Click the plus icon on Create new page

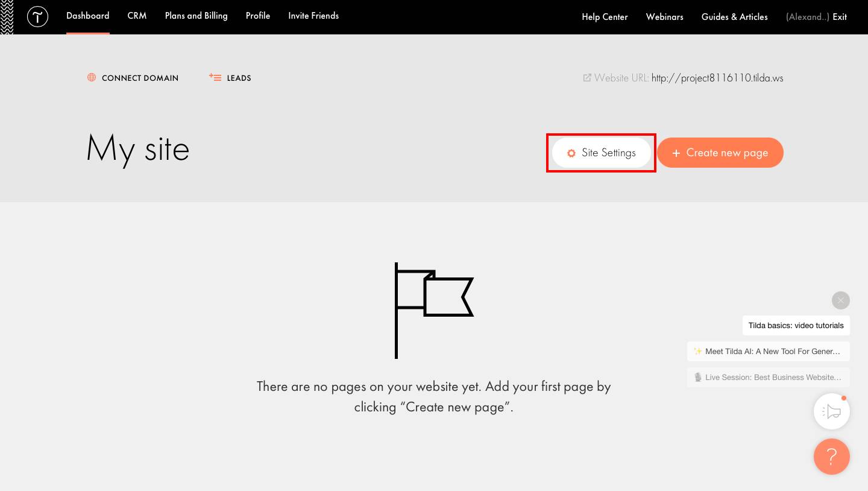[x=676, y=153]
